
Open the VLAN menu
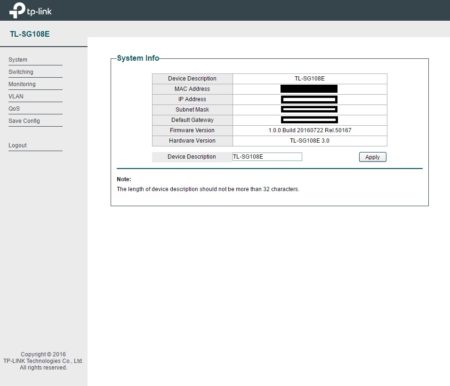tap(16, 96)
